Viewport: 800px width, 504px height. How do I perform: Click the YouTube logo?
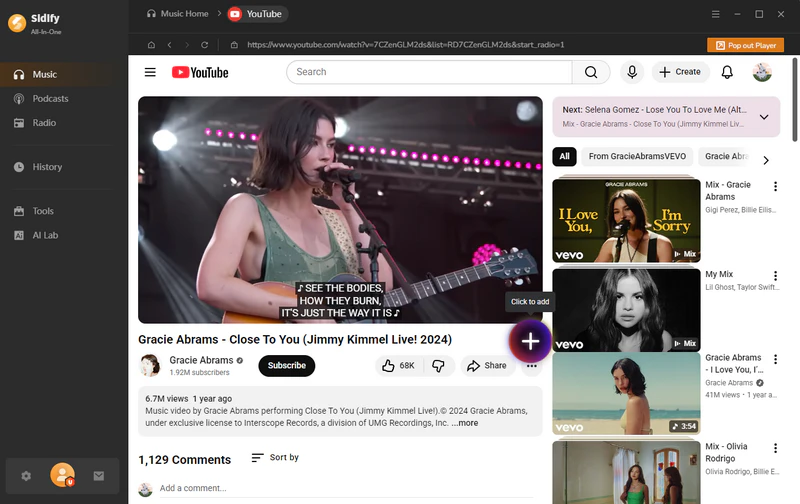coord(200,72)
